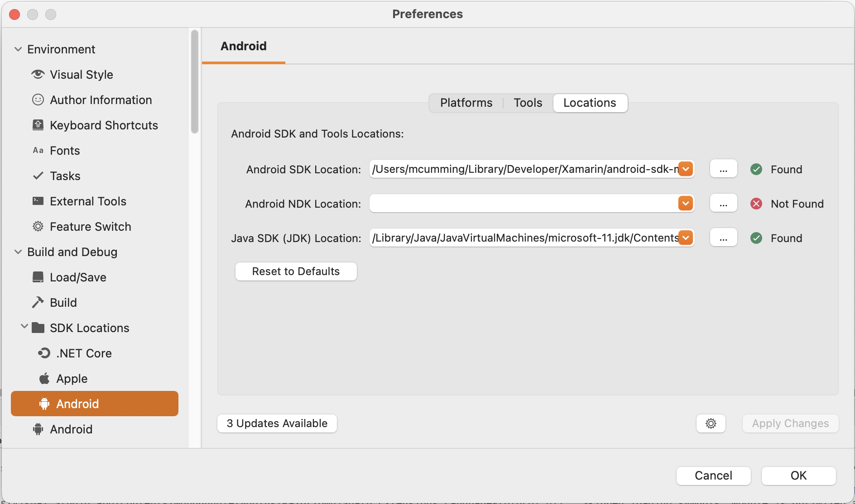855x504 pixels.
Task: Click the External Tools terminal icon
Action: click(x=38, y=201)
